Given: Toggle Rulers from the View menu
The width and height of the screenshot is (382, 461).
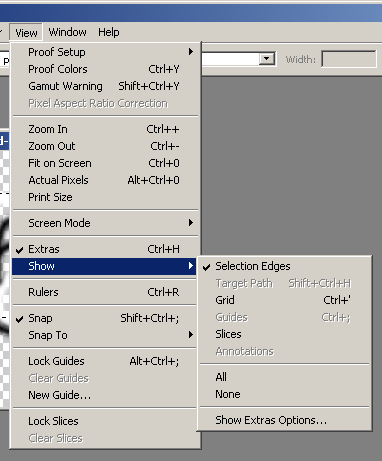Looking at the screenshot, I should pyautogui.click(x=104, y=292).
